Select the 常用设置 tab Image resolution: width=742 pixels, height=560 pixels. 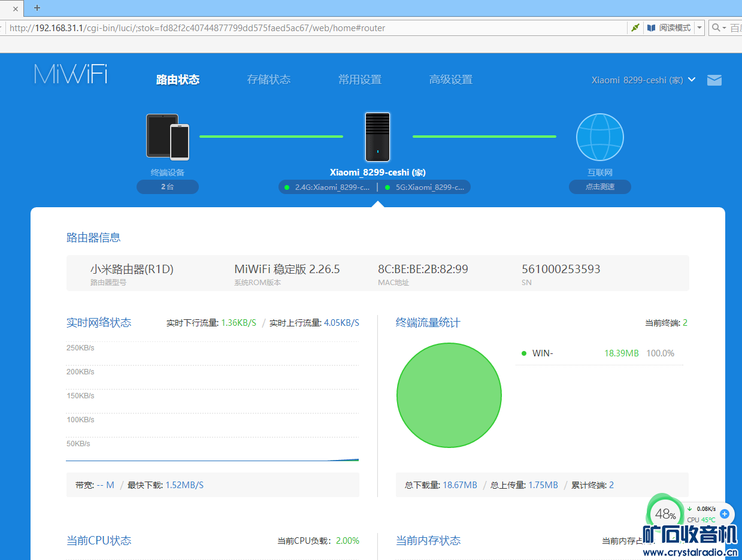click(x=359, y=80)
